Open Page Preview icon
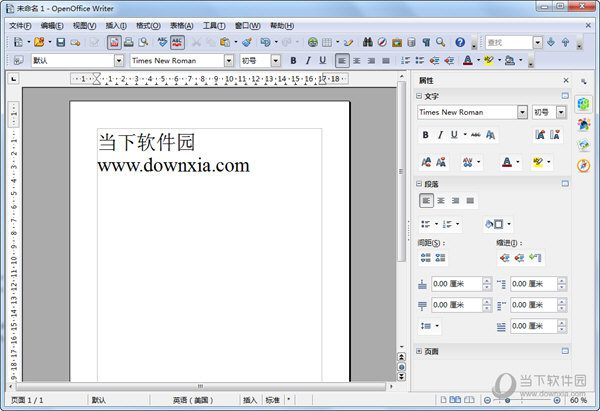Viewport: 600px width, 411px height. pyautogui.click(x=143, y=42)
